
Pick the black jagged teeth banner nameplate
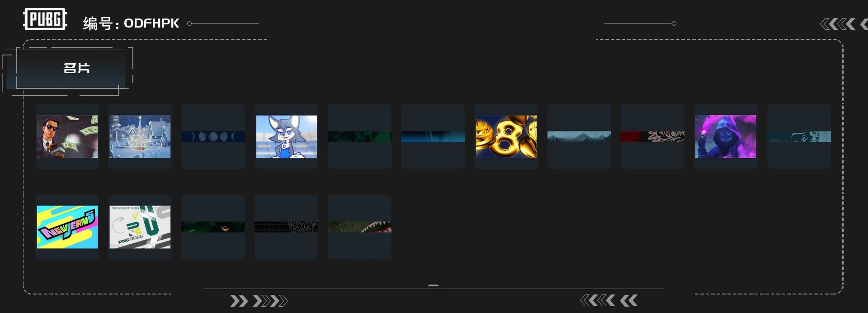[287, 227]
